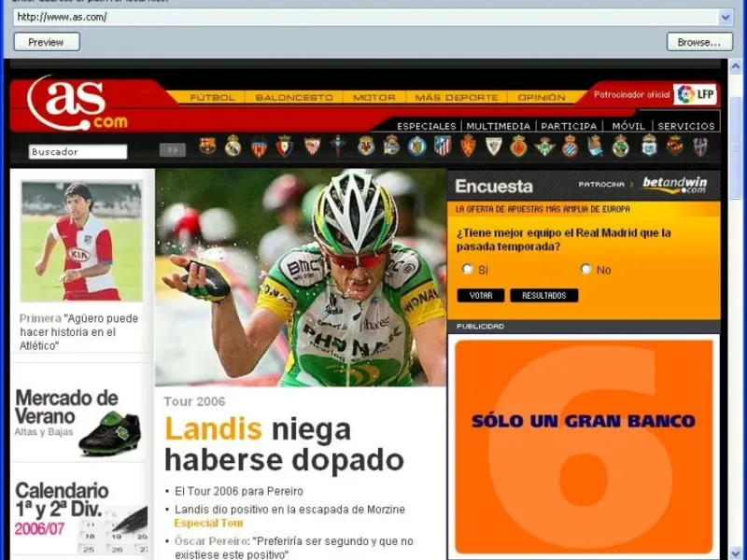747x560 pixels.
Task: Click the Real Zaragoza crest
Action: (469, 146)
